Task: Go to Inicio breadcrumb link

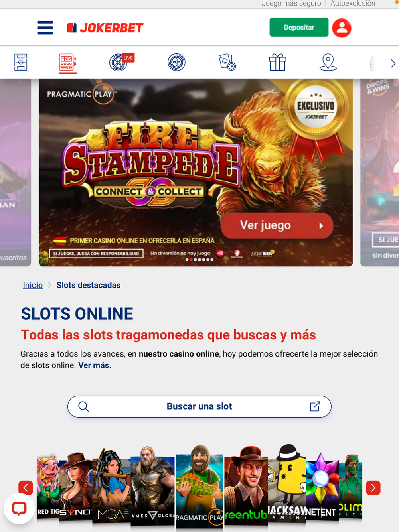Action: [x=33, y=285]
